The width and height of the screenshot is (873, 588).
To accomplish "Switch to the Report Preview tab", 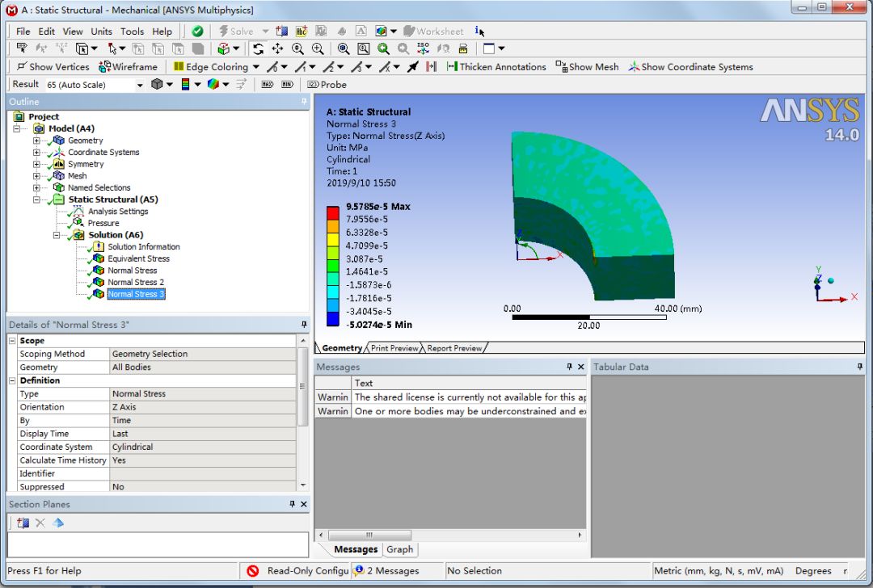I will click(x=454, y=348).
